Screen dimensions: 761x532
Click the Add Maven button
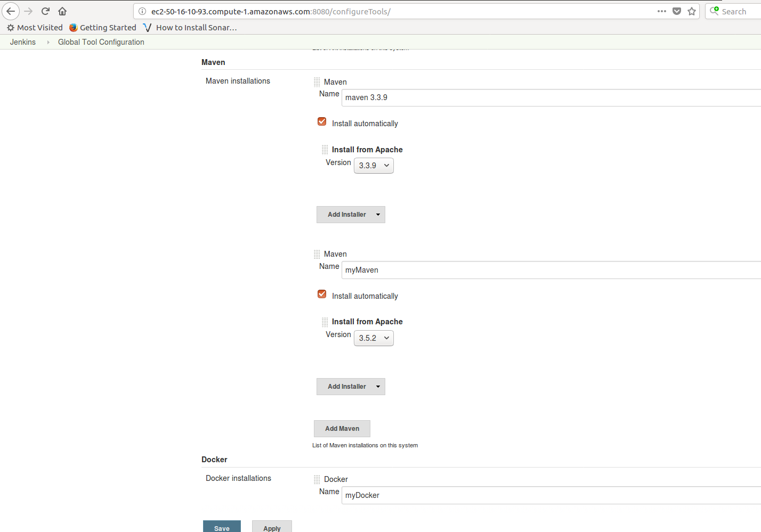pos(342,429)
